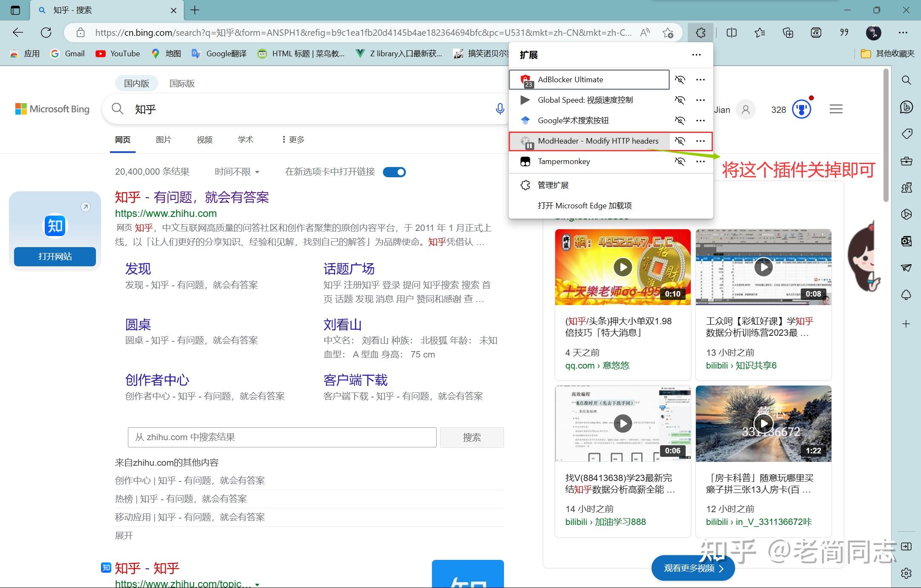Open sidebar Shopping tag icon
The image size is (921, 588).
[x=907, y=134]
